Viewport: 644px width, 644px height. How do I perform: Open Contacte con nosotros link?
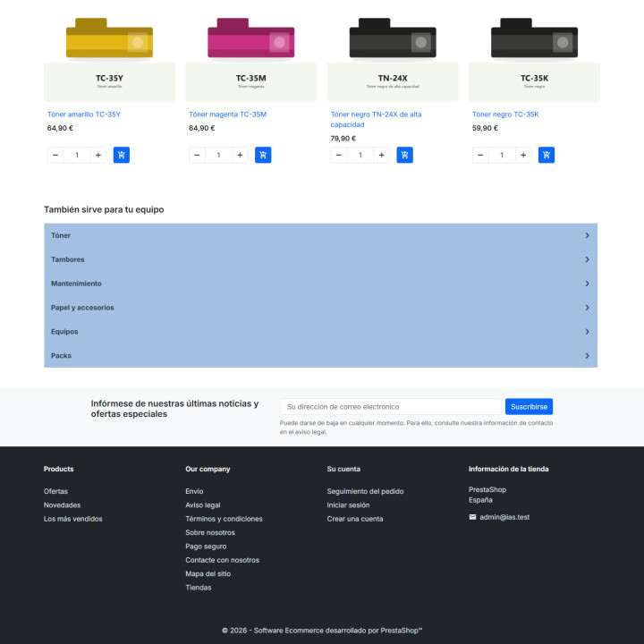pyautogui.click(x=222, y=560)
